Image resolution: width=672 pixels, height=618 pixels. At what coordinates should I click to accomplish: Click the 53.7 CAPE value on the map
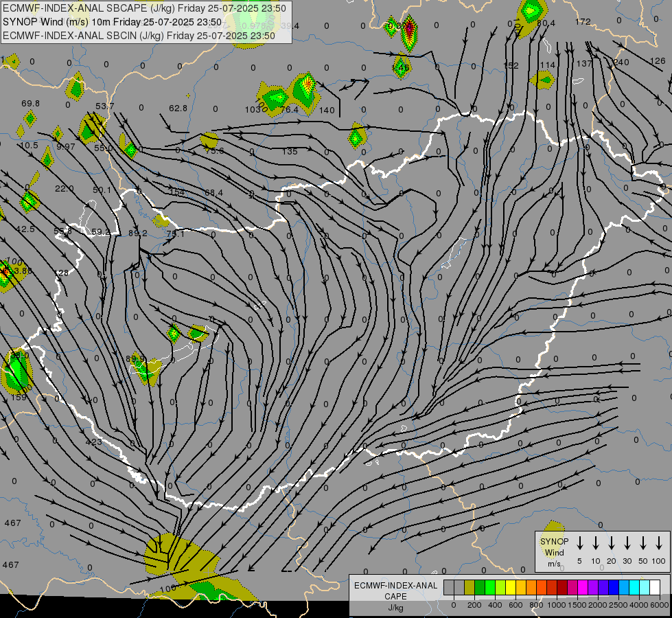[x=104, y=106]
